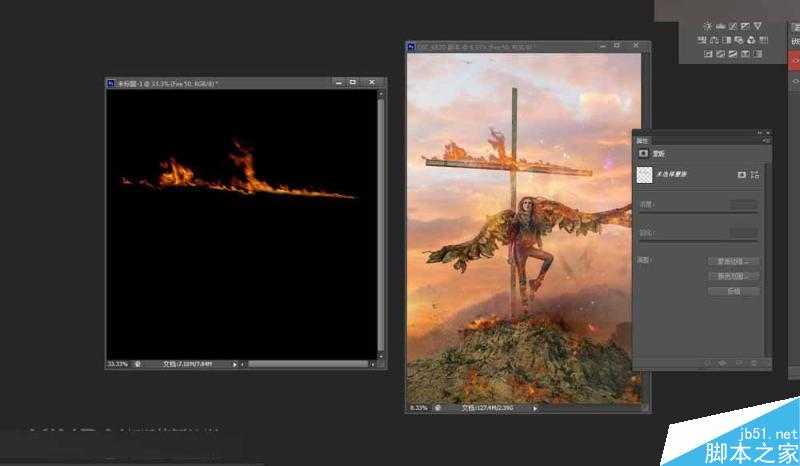Screen dimensions: 800x466
Task: Adjust the mask Feather slider
Action: (x=698, y=241)
